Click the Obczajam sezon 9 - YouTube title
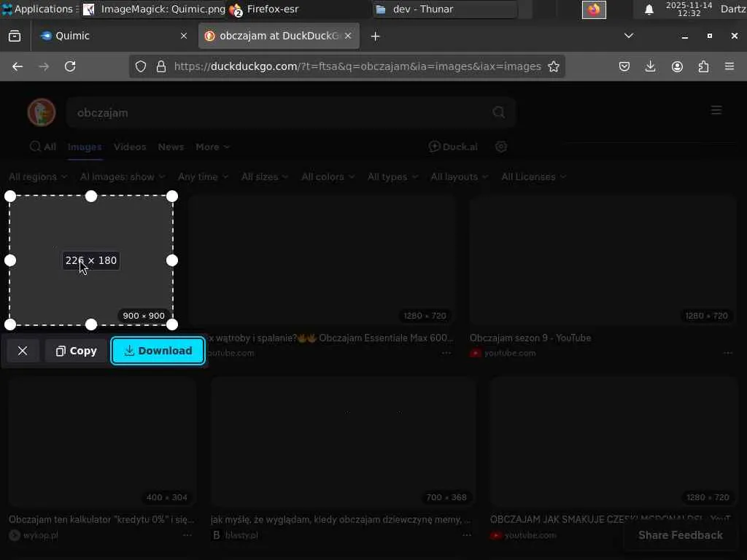The image size is (747, 560). 530,338
